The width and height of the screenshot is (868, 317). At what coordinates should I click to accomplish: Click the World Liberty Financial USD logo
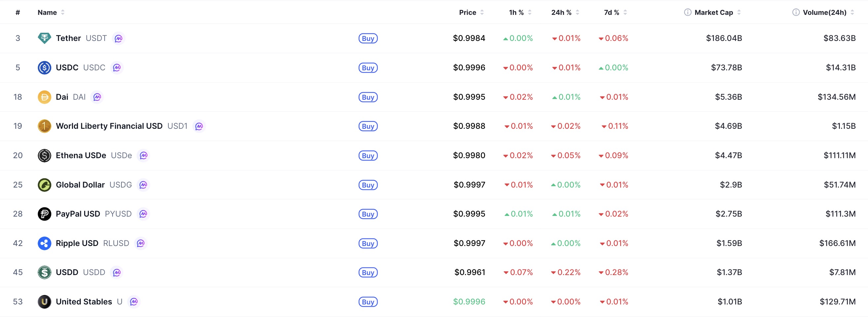tap(44, 126)
